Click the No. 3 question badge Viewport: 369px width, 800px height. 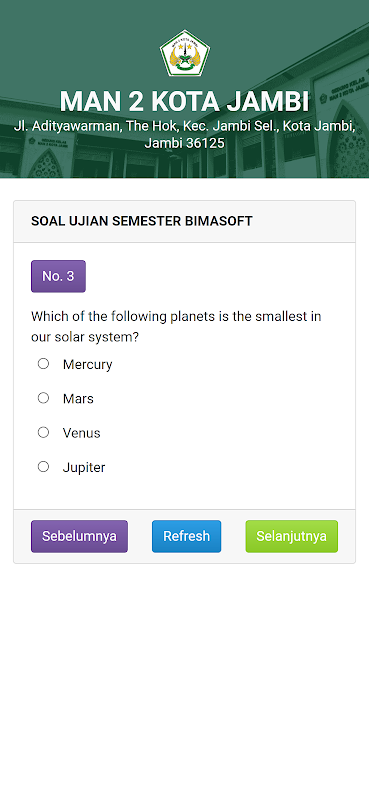pos(58,276)
